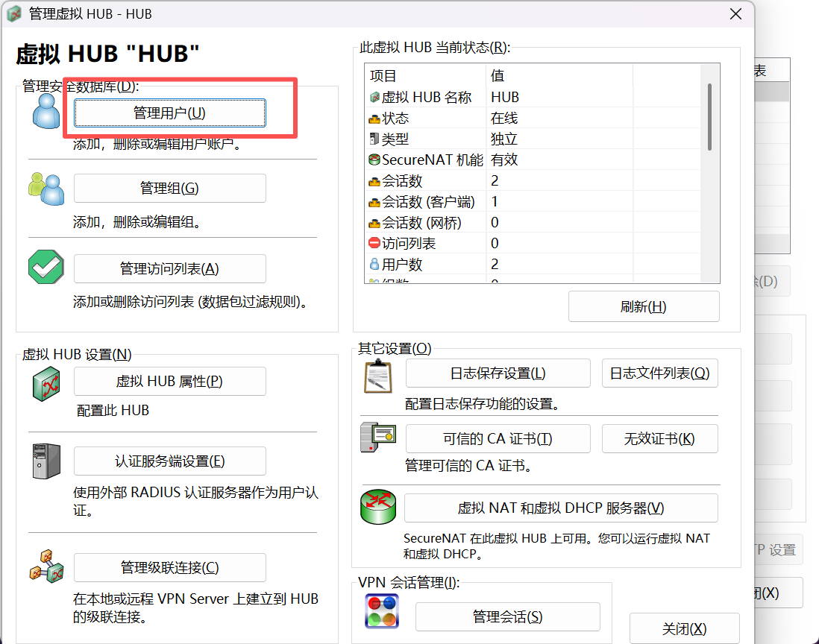Image resolution: width=819 pixels, height=644 pixels.
Task: Open the 管理组 groups dialog
Action: tap(169, 188)
